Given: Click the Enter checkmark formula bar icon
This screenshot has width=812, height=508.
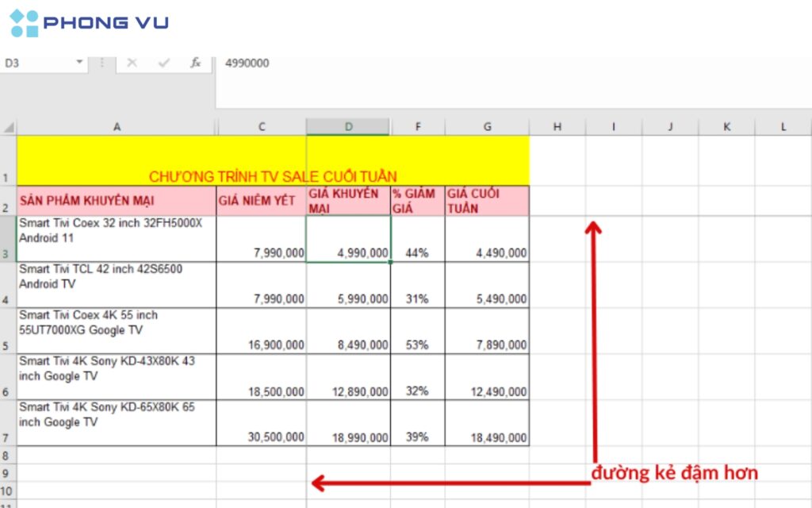Looking at the screenshot, I should click(x=164, y=63).
